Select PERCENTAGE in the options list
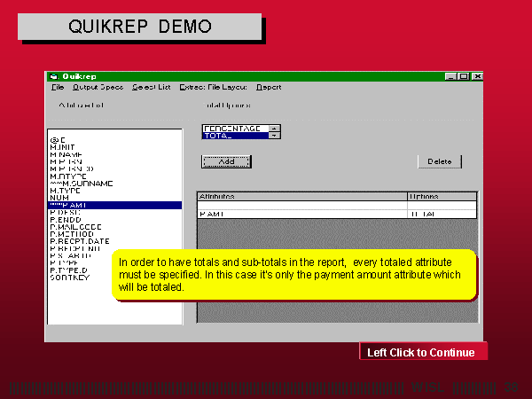Image resolution: width=532 pixels, height=399 pixels. 234,129
